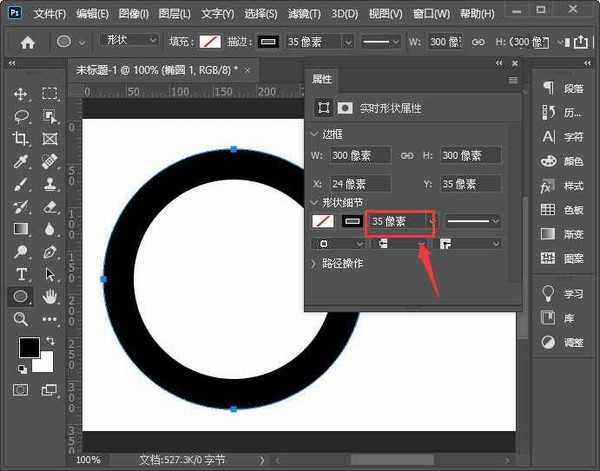Collapse the 形状细节 section
Viewport: 600px width, 471px height.
point(314,202)
